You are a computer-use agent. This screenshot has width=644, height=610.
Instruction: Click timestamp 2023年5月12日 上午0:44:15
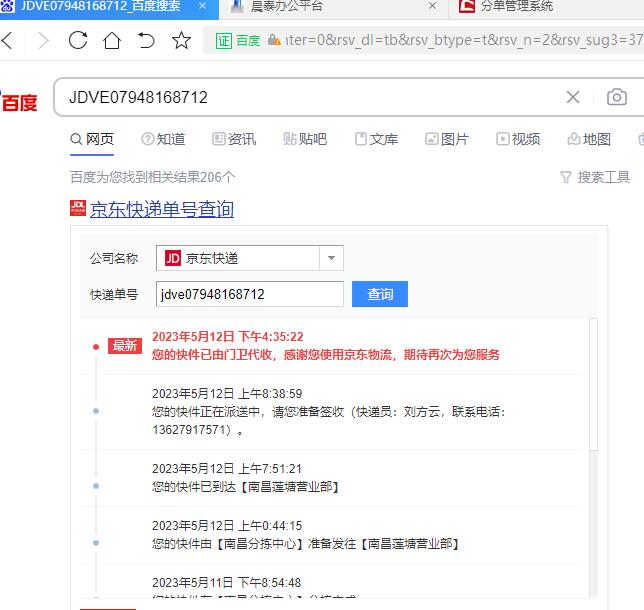click(227, 525)
